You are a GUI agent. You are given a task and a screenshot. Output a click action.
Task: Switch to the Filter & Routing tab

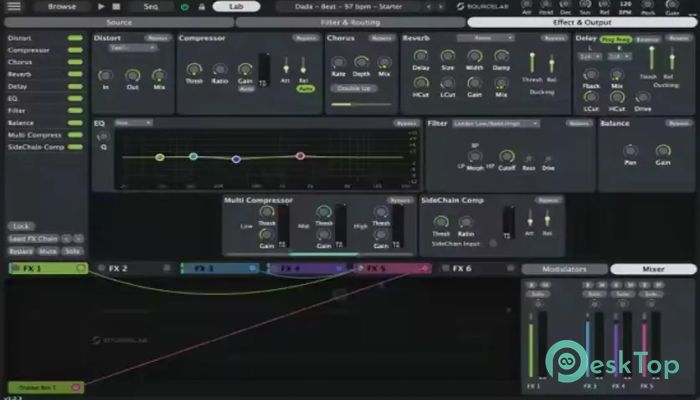348,21
